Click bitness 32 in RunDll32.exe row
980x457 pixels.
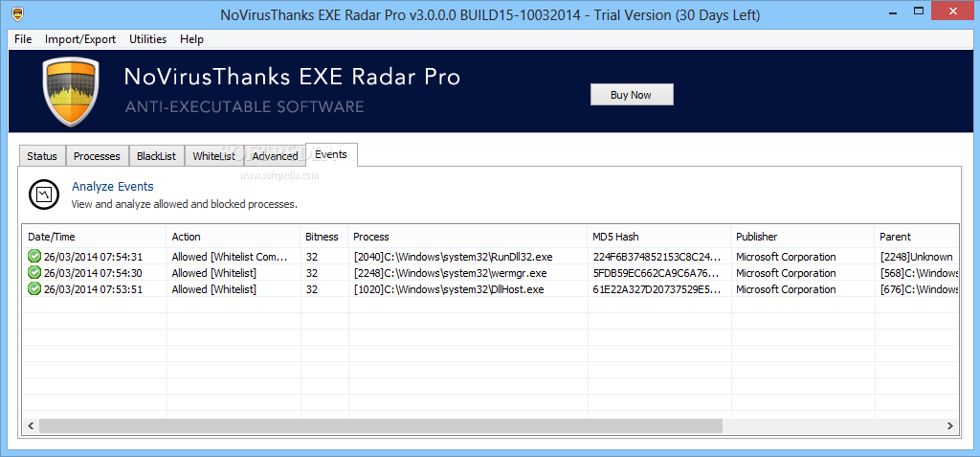tap(312, 257)
